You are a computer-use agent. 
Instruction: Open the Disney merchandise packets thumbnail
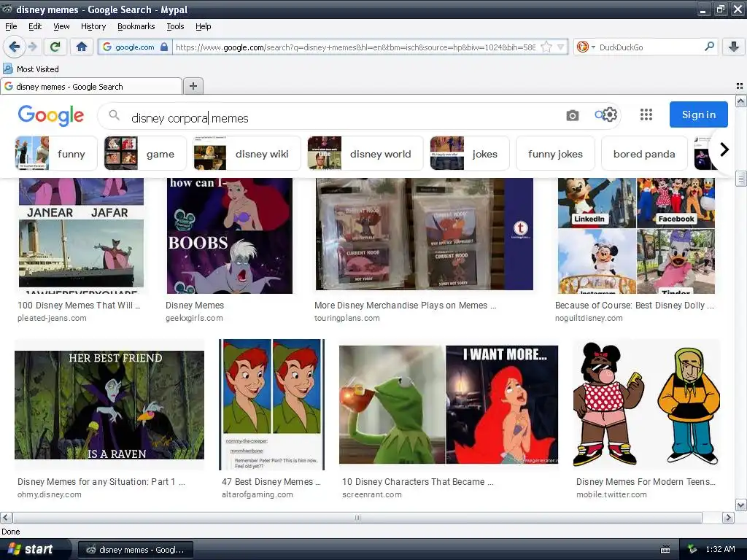tap(424, 234)
